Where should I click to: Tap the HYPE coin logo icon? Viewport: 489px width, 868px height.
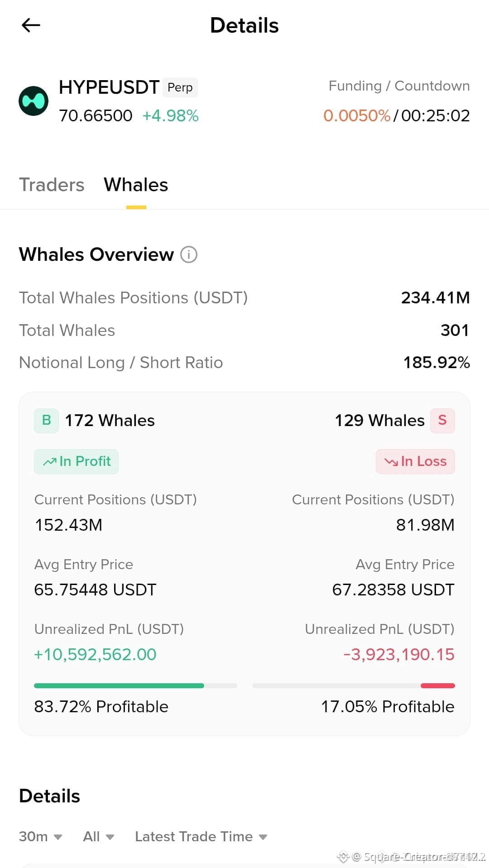point(34,101)
